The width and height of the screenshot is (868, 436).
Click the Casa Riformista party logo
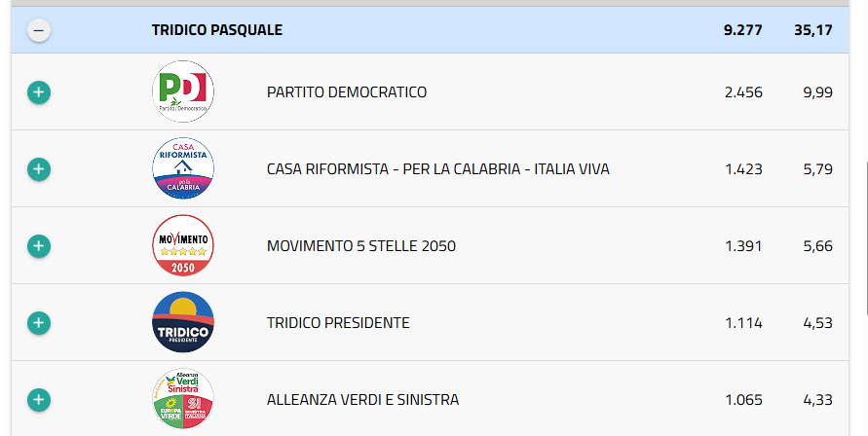[x=183, y=168]
